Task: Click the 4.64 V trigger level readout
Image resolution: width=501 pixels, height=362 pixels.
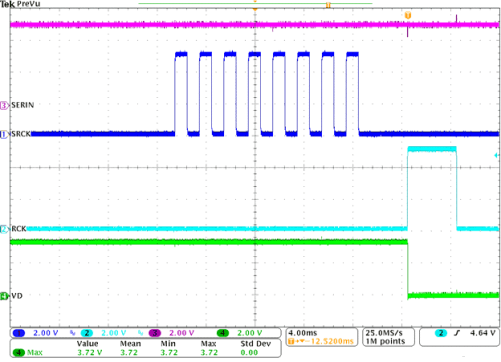Action: click(483, 333)
